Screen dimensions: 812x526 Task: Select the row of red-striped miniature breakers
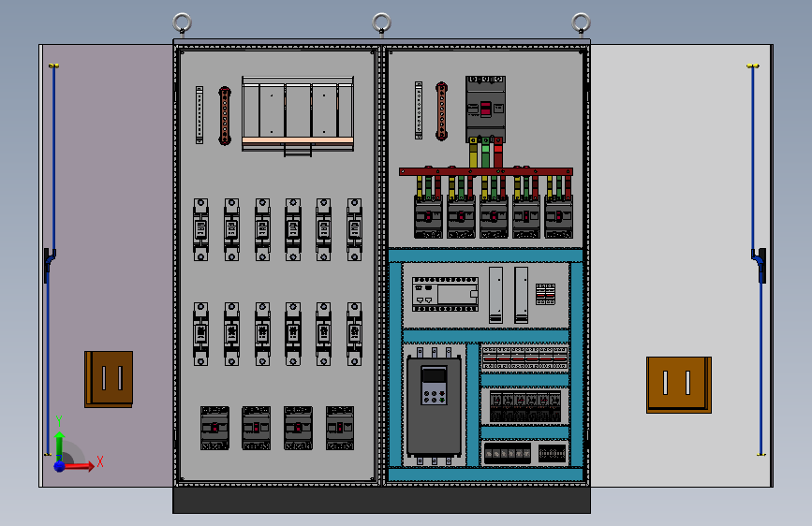[525, 358]
